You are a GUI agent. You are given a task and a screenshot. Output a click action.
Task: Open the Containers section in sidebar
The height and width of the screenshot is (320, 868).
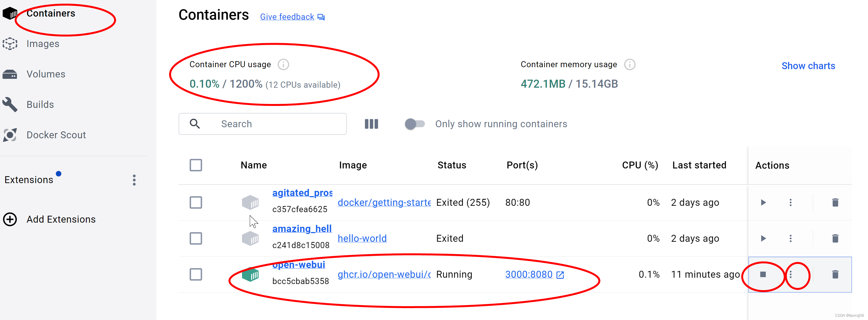click(x=51, y=14)
